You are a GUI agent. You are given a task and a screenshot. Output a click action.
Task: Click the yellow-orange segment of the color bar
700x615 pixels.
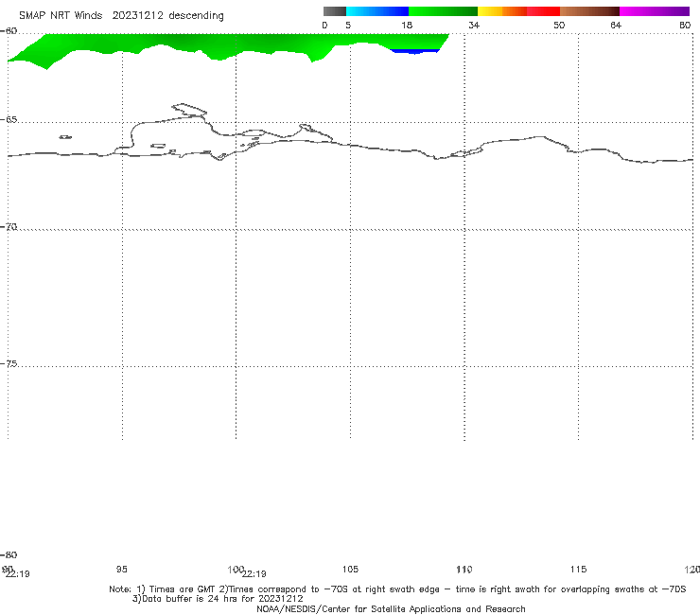502,11
